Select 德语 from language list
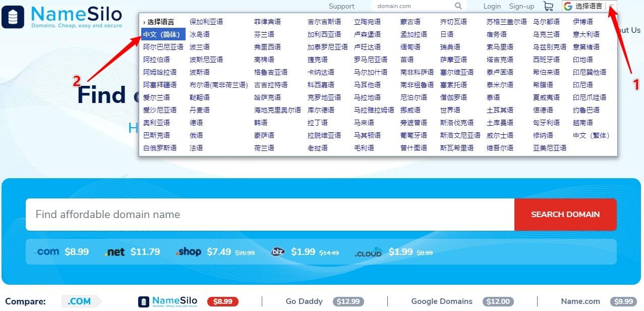 coord(196,123)
